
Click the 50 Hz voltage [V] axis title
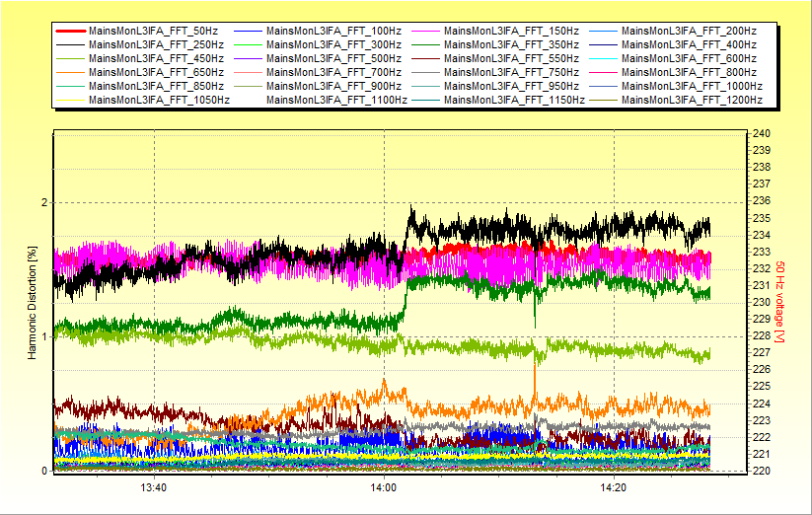click(779, 303)
